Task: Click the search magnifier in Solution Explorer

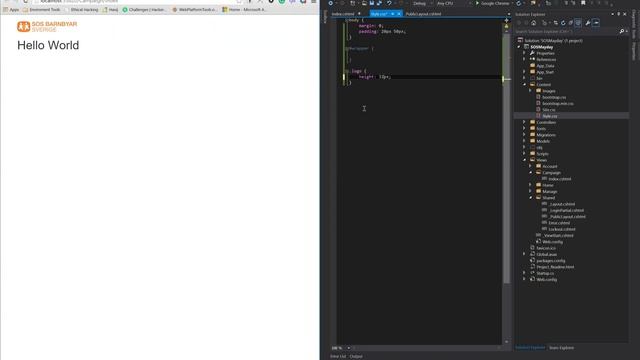Action: point(622,31)
